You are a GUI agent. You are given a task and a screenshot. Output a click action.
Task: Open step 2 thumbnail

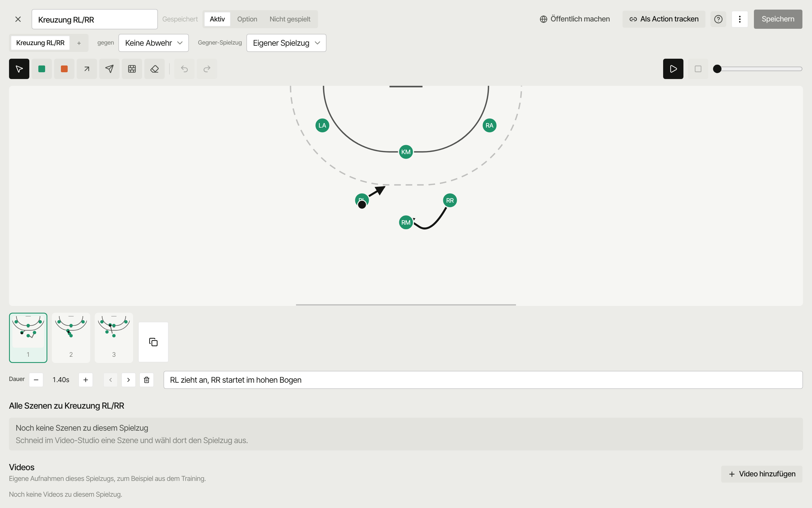point(71,338)
